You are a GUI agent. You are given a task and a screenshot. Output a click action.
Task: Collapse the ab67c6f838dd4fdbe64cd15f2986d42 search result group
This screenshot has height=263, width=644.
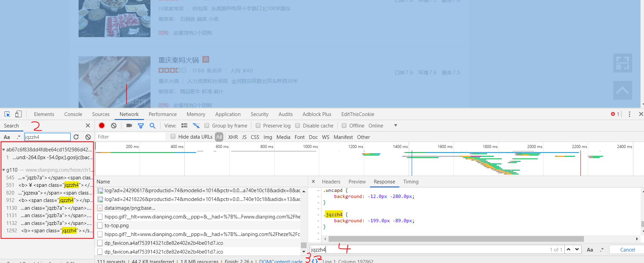(x=3, y=150)
